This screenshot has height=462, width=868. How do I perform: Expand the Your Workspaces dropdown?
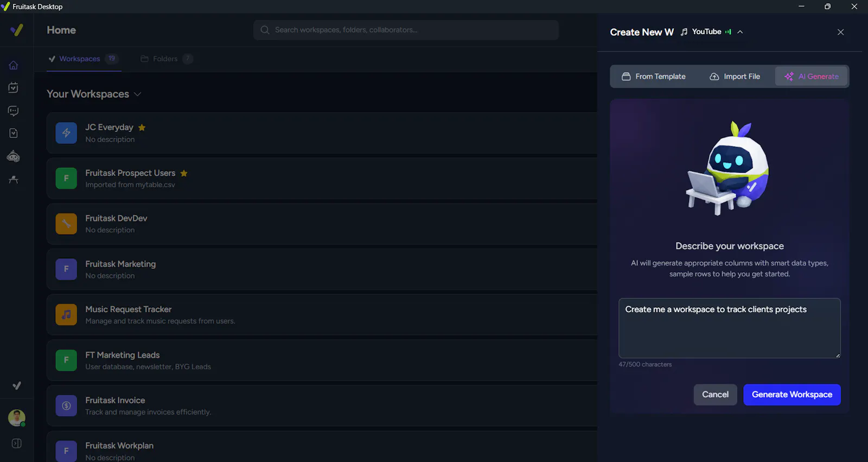click(138, 94)
